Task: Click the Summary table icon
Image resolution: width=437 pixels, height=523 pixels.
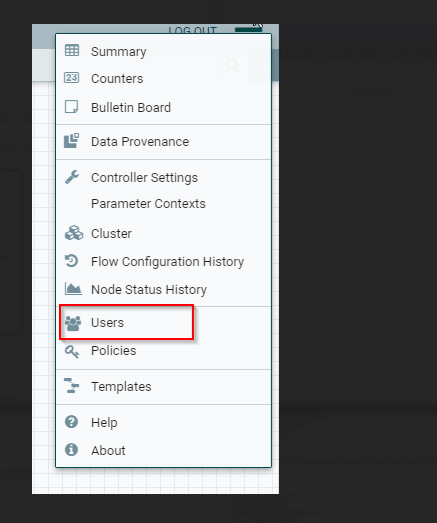Action: point(72,51)
